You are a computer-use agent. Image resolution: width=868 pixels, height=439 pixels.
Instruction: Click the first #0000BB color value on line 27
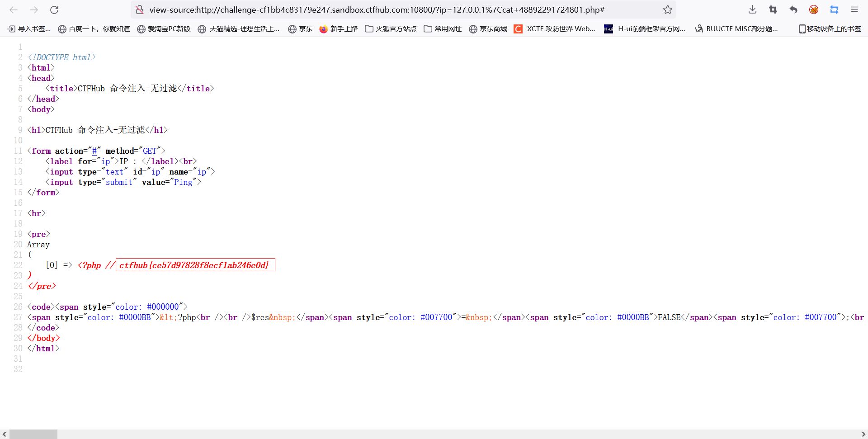pos(135,317)
